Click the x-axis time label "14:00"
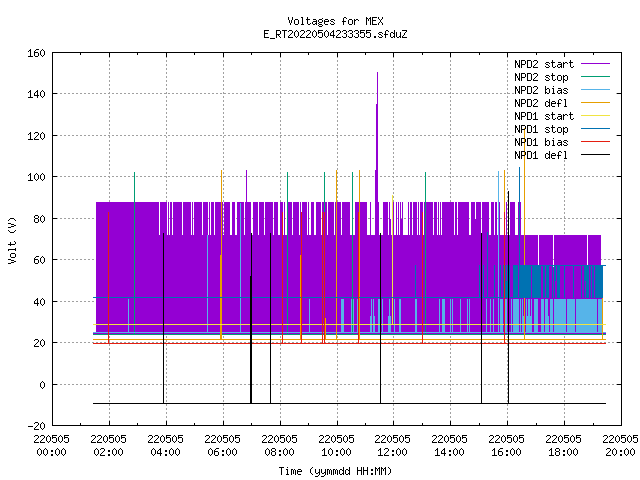This screenshot has height=480, width=640. pos(449,452)
